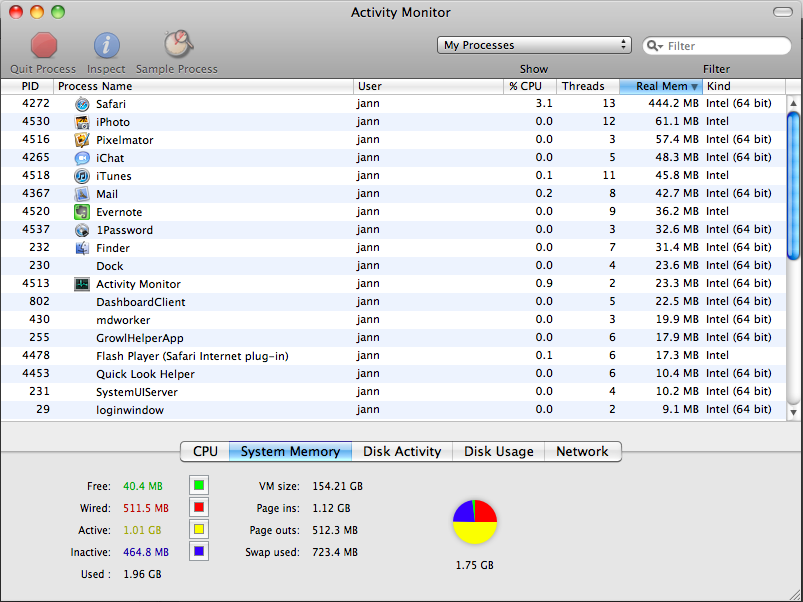Sort by the Threads column header
The width and height of the screenshot is (803, 602).
click(588, 86)
